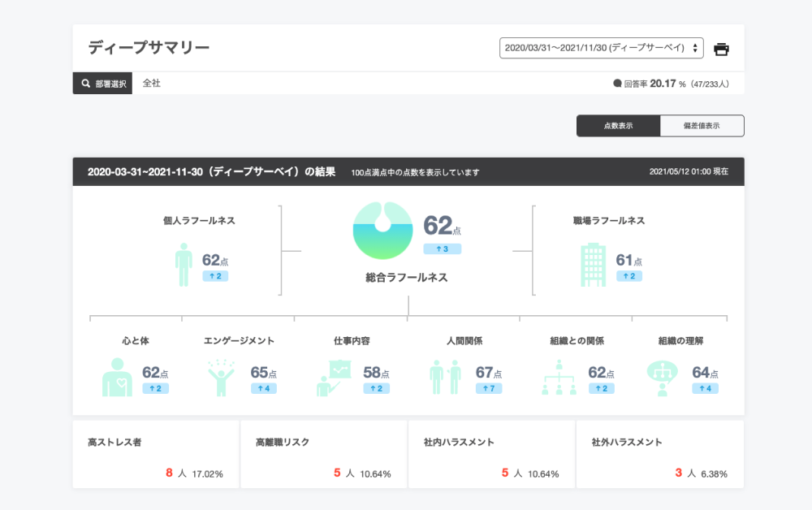Image resolution: width=812 pixels, height=510 pixels.
Task: Click the 総合ラフールネス gauge graphic
Action: 382,231
